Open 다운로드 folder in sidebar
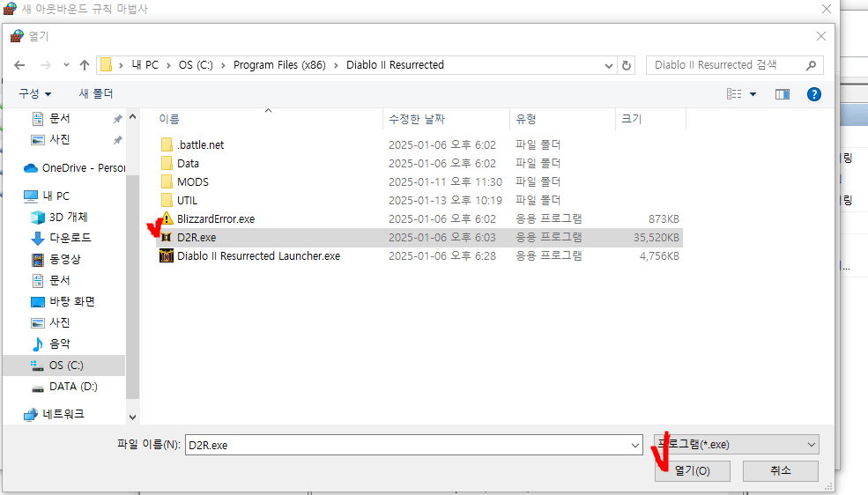The image size is (868, 495). pyautogui.click(x=61, y=238)
